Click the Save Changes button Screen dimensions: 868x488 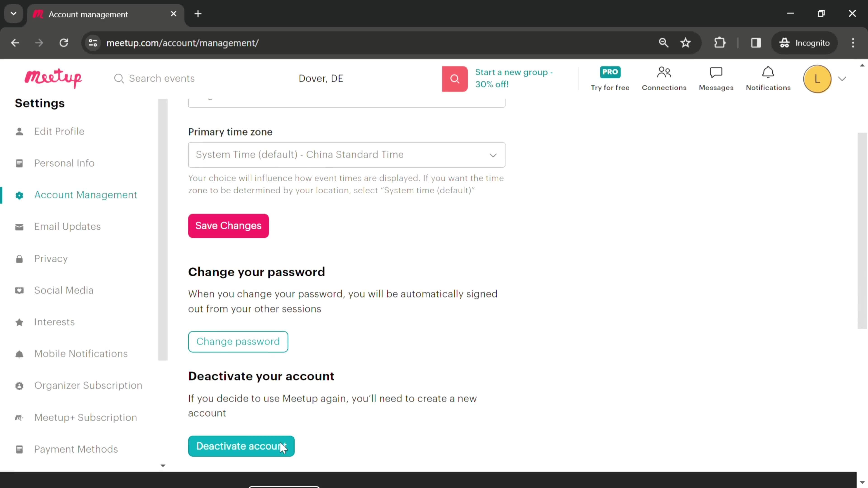(x=228, y=225)
